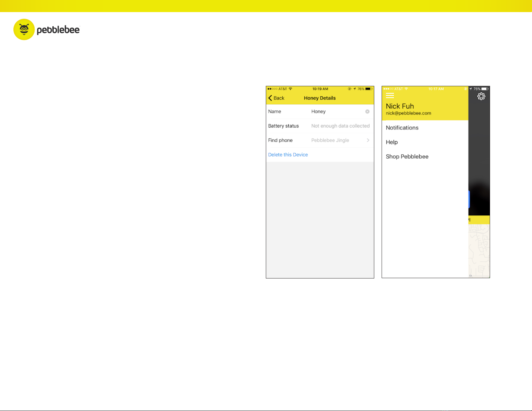Open settings gear icon

pyautogui.click(x=481, y=96)
